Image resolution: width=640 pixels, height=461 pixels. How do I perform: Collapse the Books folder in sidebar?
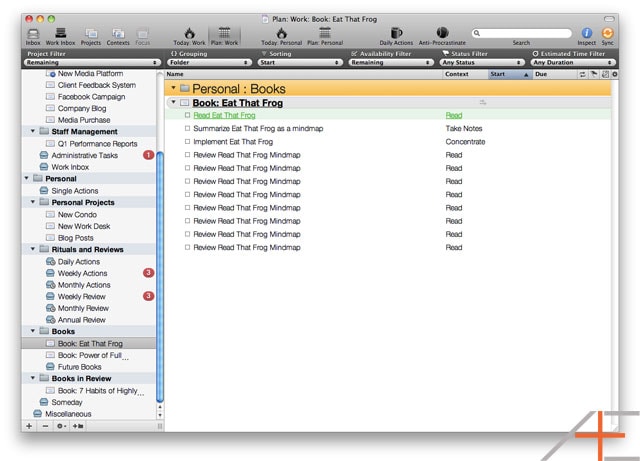(x=33, y=331)
